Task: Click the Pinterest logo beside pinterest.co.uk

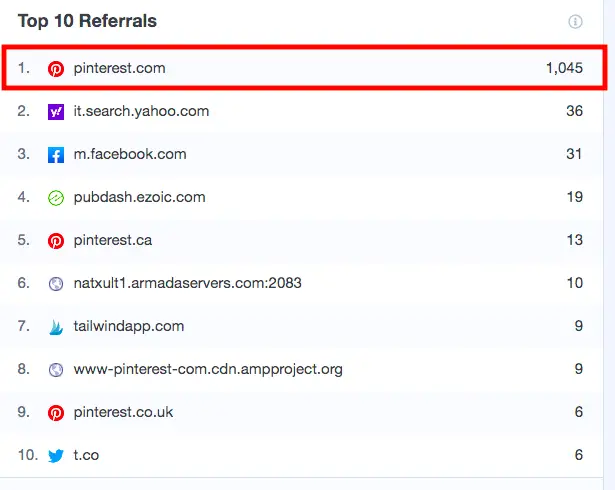Action: coord(56,413)
